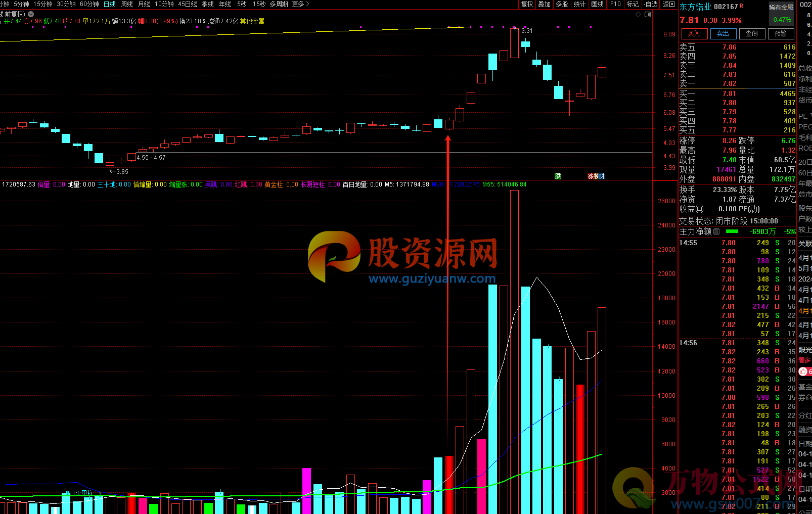The image size is (812, 514).
Task: Select the 月线 monthly chart tab
Action: (144, 4)
